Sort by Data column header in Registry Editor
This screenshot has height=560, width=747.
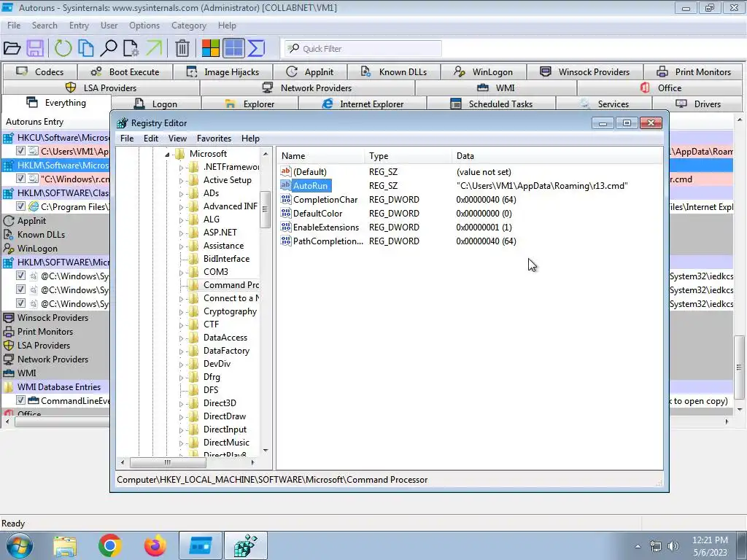(x=557, y=156)
